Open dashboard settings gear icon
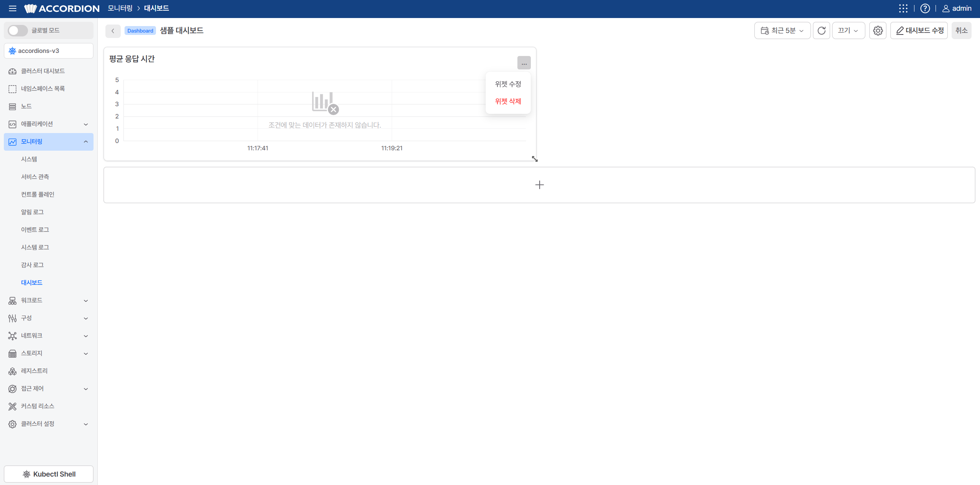This screenshot has height=485, width=980. pos(878,31)
